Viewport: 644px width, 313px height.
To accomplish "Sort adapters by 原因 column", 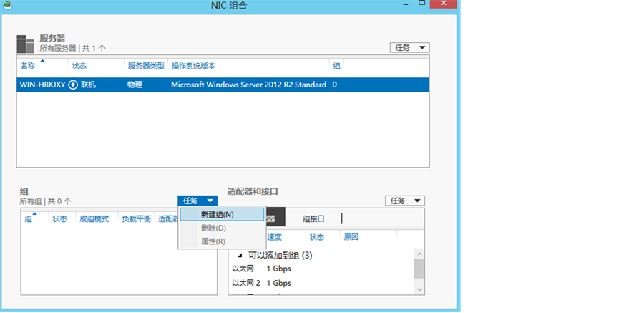I will (351, 237).
